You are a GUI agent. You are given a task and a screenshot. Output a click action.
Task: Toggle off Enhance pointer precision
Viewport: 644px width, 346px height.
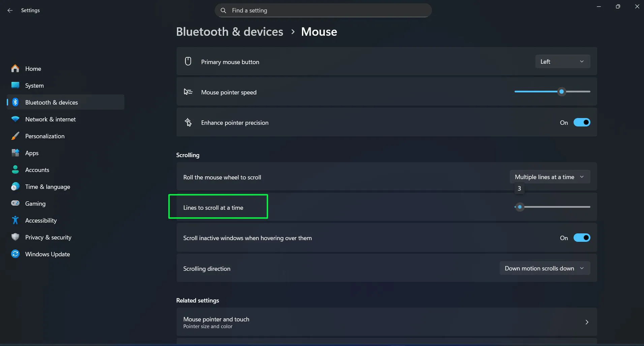pos(582,122)
